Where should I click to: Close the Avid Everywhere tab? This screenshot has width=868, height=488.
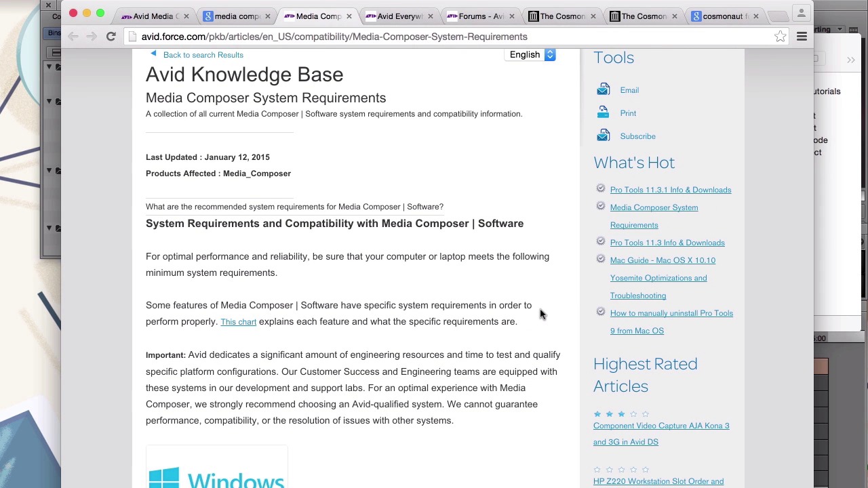pos(430,16)
